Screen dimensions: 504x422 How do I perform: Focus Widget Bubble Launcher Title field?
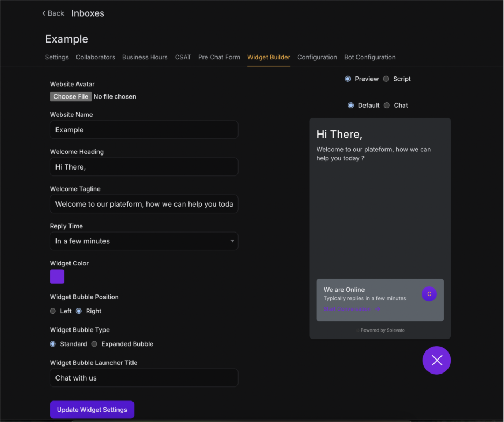[144, 378]
